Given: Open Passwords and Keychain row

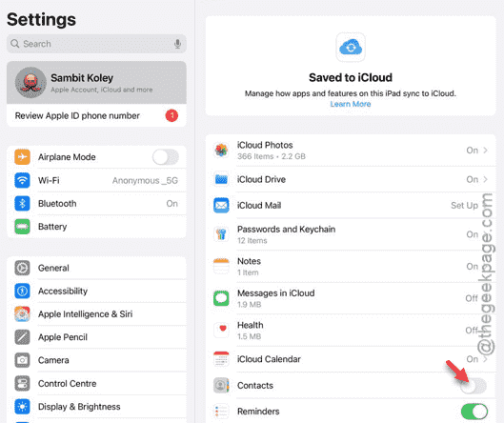Looking at the screenshot, I should [x=351, y=234].
